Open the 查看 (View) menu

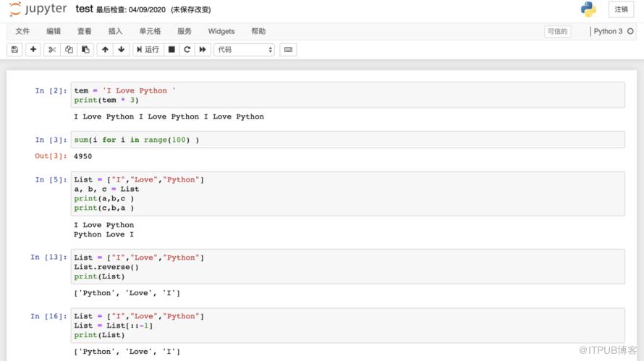pos(85,31)
